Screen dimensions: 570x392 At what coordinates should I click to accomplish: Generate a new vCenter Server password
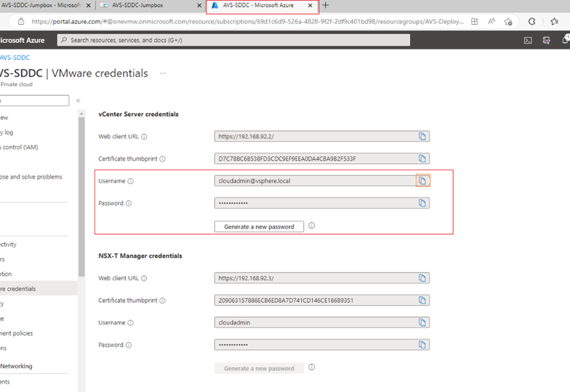coord(259,227)
